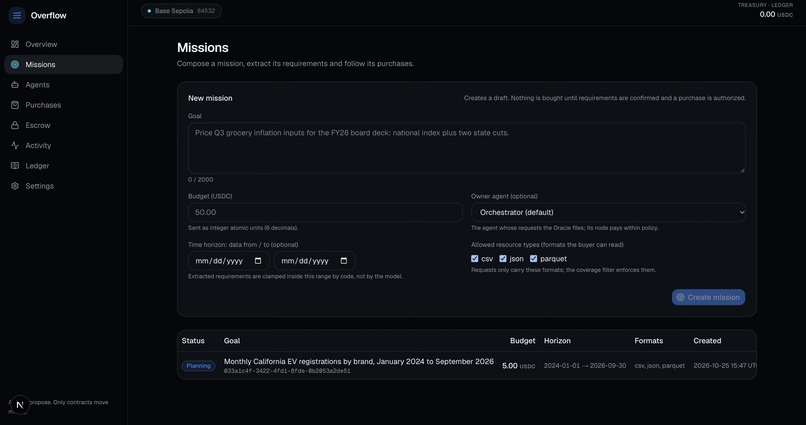Click the csv, json, parquet formats cell
Image resolution: width=806 pixels, height=425 pixels.
pos(660,366)
